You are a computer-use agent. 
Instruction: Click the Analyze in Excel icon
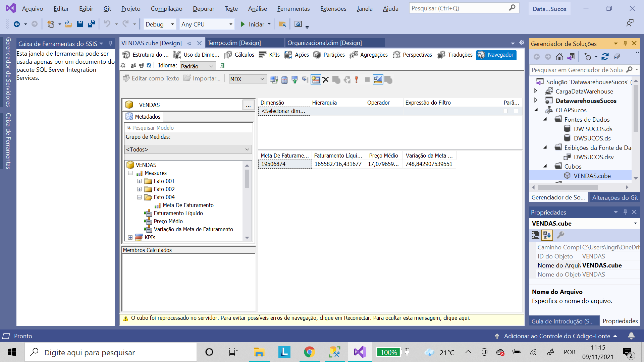point(222,65)
